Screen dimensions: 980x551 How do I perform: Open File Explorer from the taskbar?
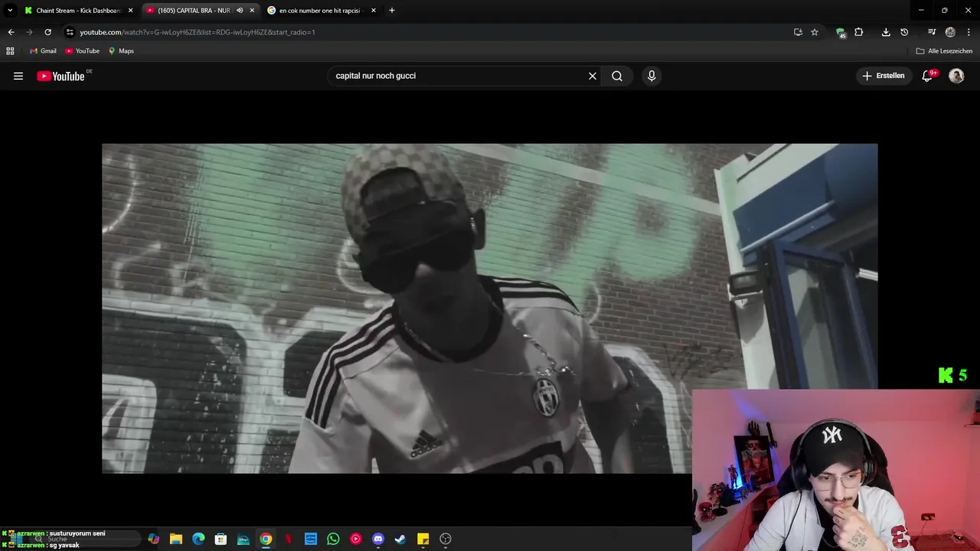[x=175, y=539]
